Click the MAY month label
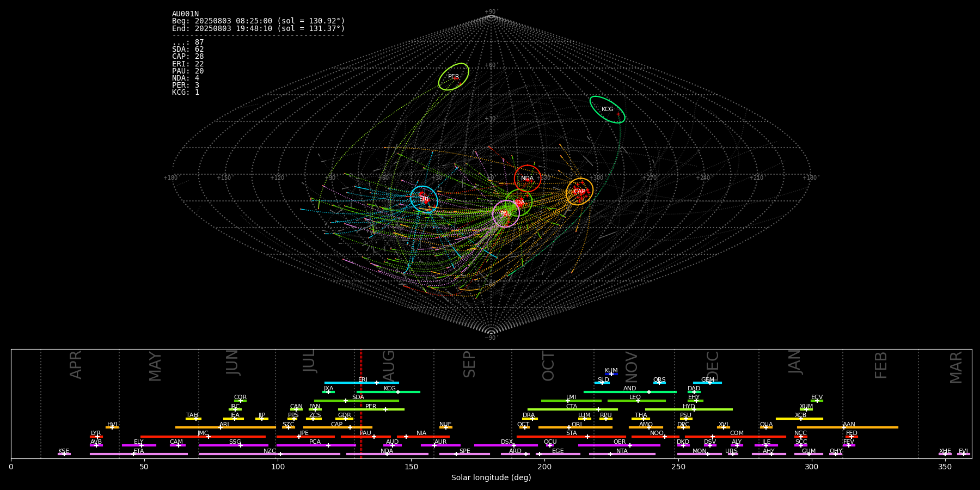This screenshot has width=980, height=490. (155, 366)
